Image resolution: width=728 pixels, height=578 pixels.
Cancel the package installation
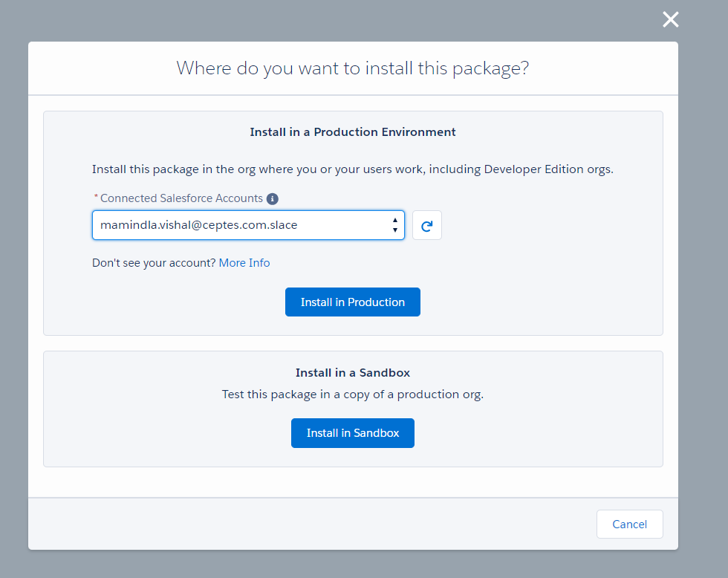[629, 525]
